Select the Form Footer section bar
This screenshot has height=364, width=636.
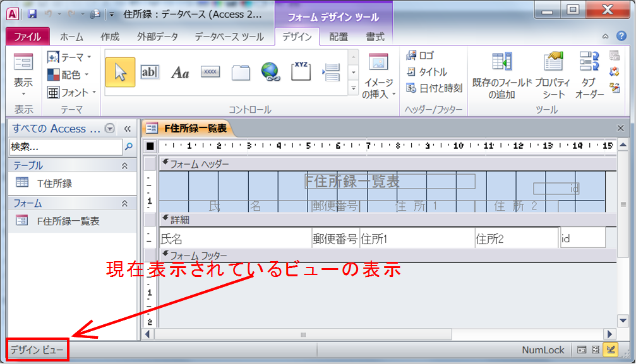point(388,255)
